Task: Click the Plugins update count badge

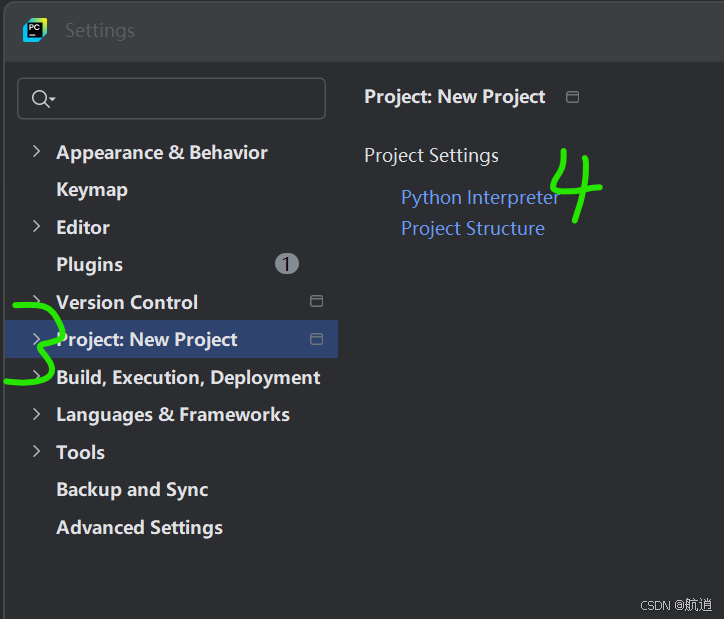Action: pyautogui.click(x=287, y=264)
